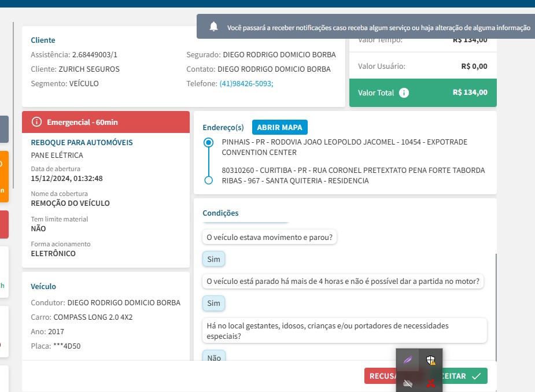Click the Emergencial - 60min banner text
Image resolution: width=535 pixels, height=392 pixels.
tap(82, 122)
